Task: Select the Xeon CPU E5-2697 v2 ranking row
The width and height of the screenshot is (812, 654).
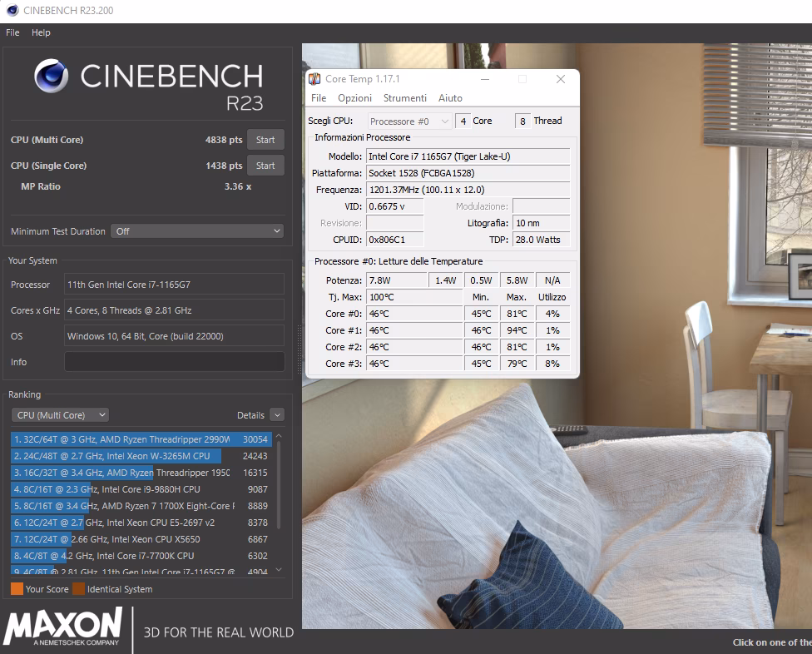Action: coord(141,523)
